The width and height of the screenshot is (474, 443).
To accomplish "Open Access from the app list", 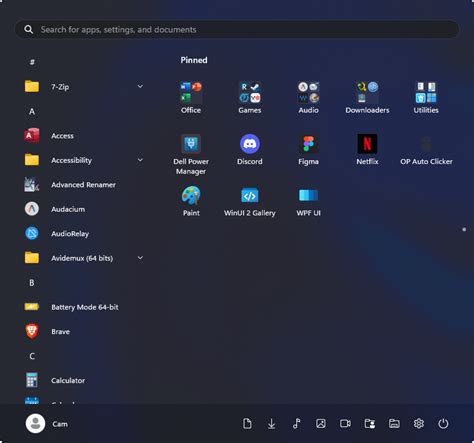I will [x=83, y=136].
